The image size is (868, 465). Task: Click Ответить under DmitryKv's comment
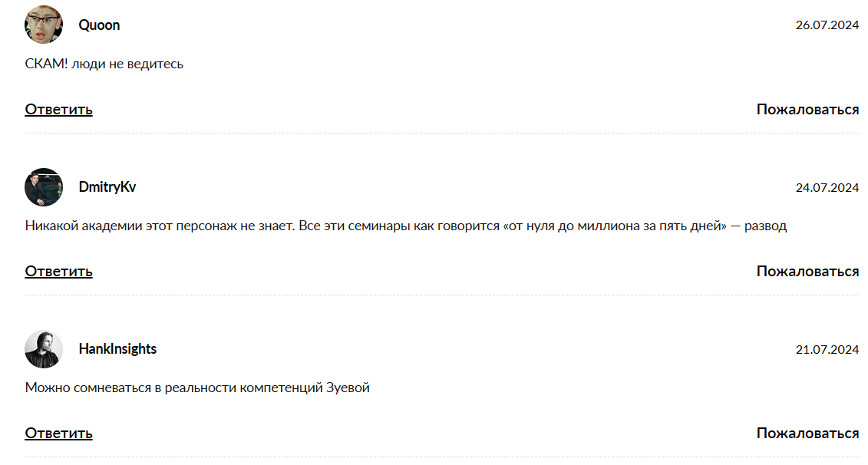(x=58, y=271)
